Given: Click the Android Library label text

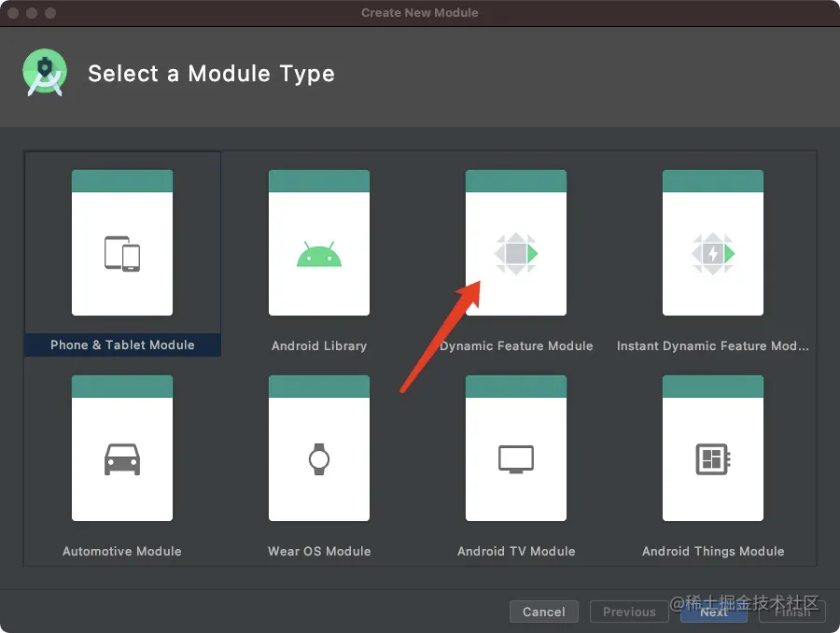Looking at the screenshot, I should click(319, 345).
